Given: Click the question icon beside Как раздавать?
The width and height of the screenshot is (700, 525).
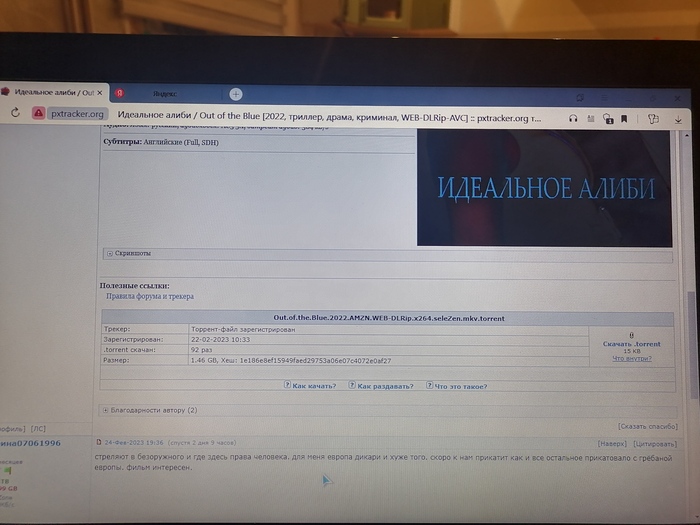Looking at the screenshot, I should pyautogui.click(x=352, y=385).
